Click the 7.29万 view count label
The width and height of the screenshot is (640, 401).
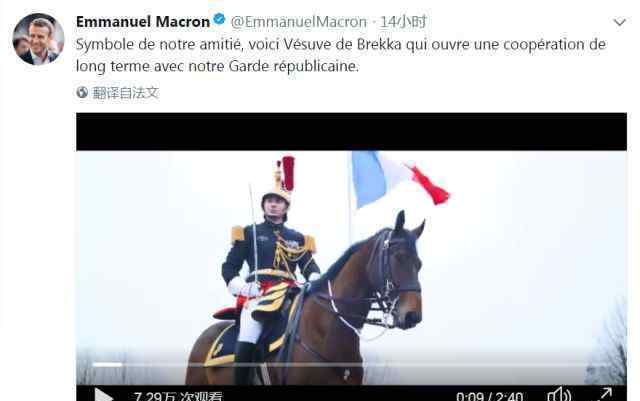click(x=178, y=396)
